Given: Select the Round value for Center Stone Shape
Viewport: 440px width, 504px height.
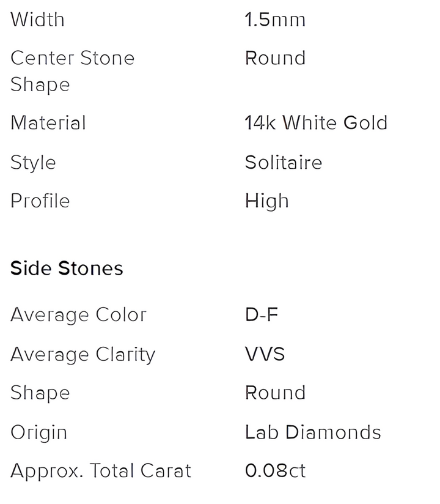Looking at the screenshot, I should [275, 58].
